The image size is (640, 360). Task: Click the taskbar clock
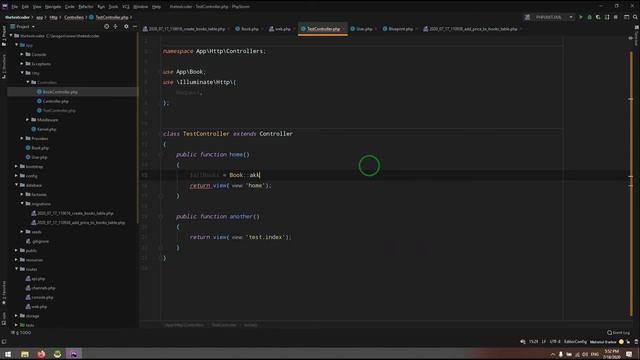tap(611, 354)
